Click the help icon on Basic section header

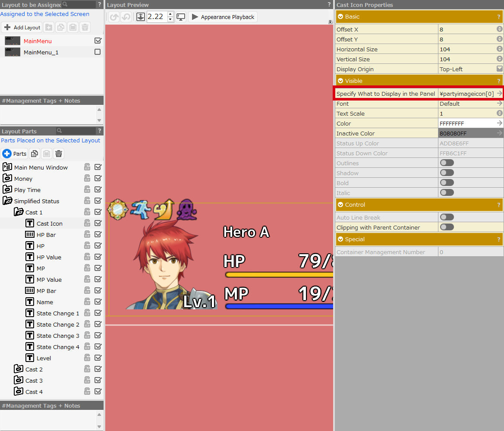(499, 17)
